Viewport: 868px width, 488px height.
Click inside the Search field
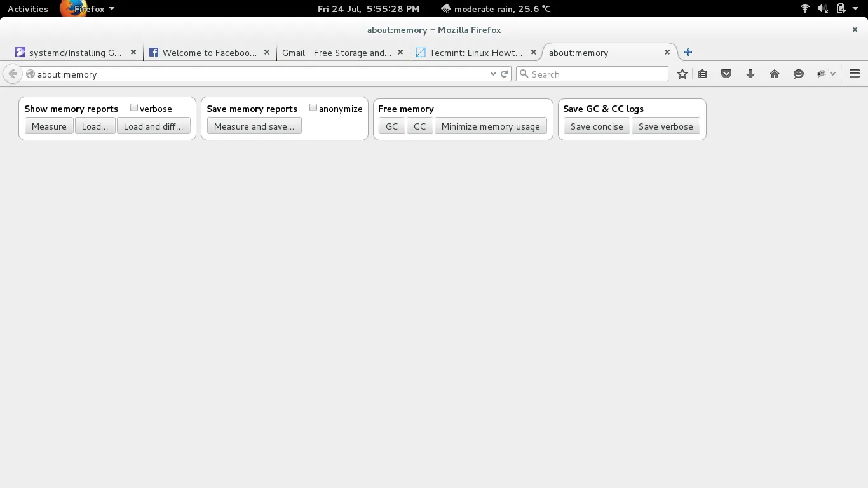(x=591, y=74)
